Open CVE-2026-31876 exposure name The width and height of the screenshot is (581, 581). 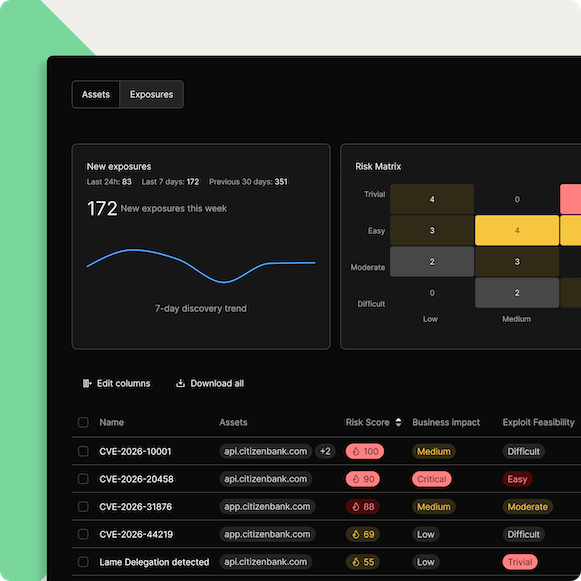(135, 507)
